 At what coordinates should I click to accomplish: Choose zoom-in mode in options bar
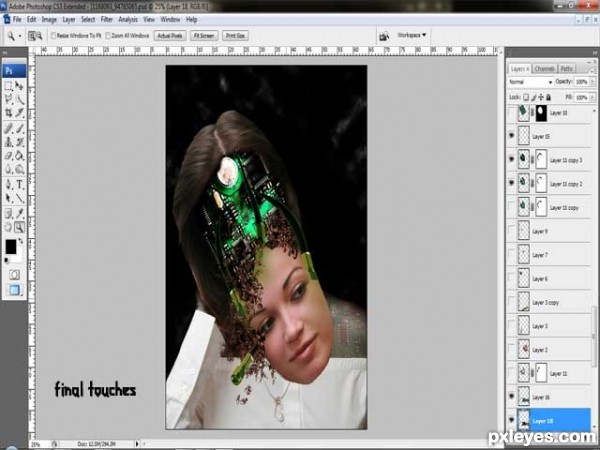[32, 36]
